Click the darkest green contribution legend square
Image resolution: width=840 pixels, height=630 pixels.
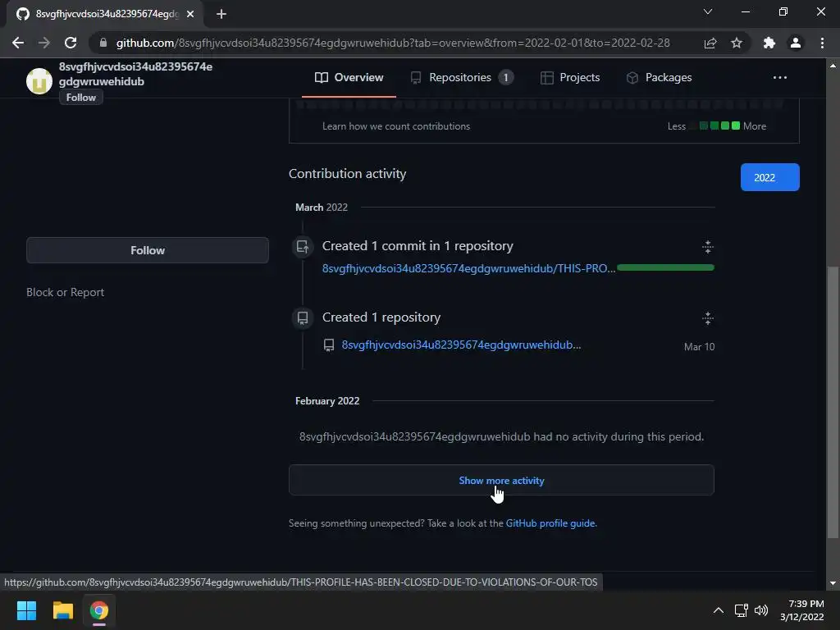(704, 126)
